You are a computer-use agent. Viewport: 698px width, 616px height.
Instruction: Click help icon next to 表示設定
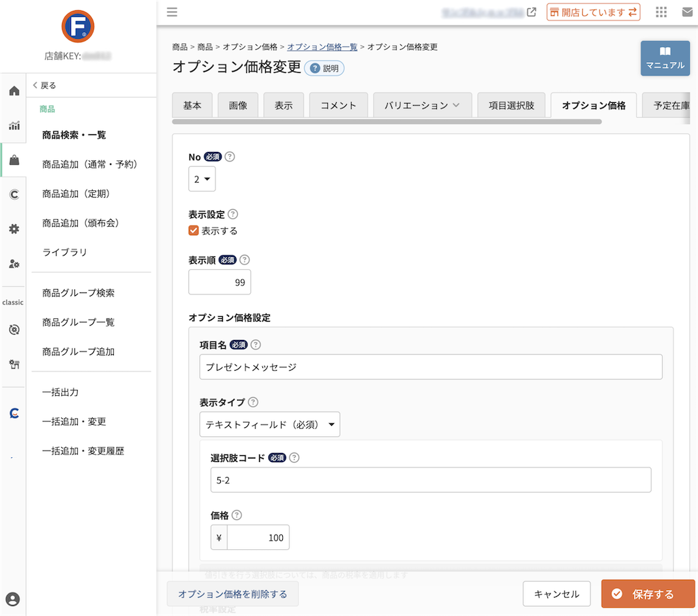(x=233, y=214)
